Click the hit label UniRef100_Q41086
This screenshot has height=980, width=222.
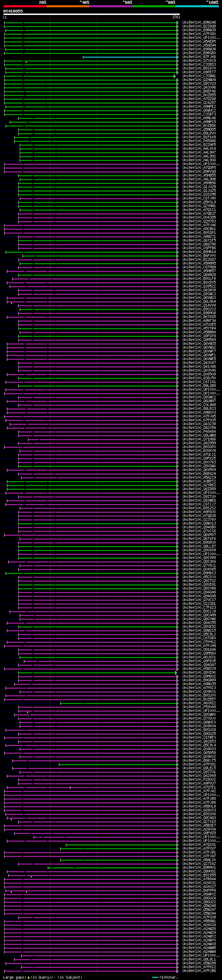point(199,366)
